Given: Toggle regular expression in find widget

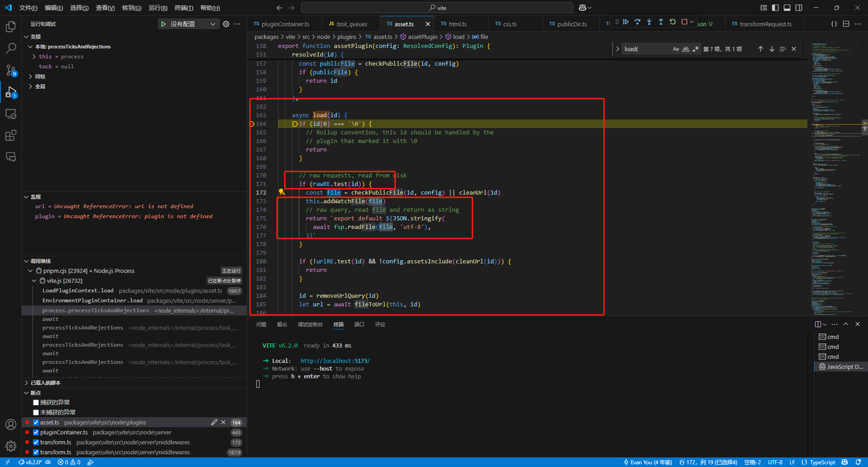Looking at the screenshot, I should point(696,49).
